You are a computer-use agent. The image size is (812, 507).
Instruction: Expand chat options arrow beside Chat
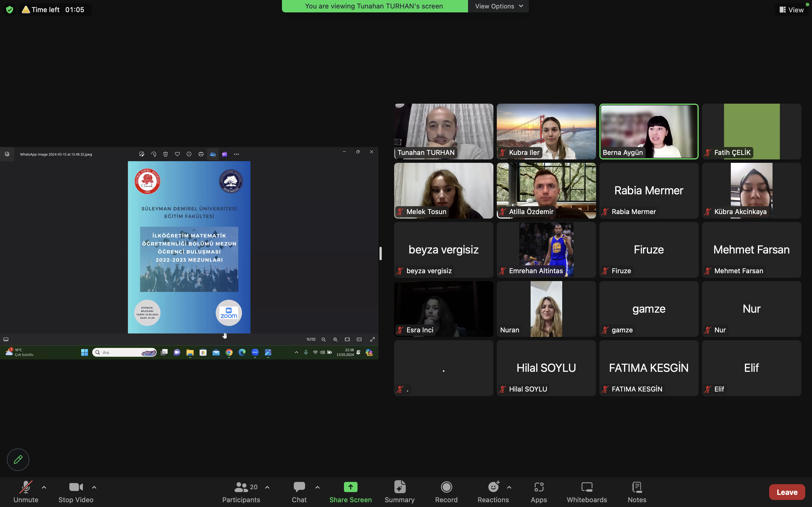(317, 487)
